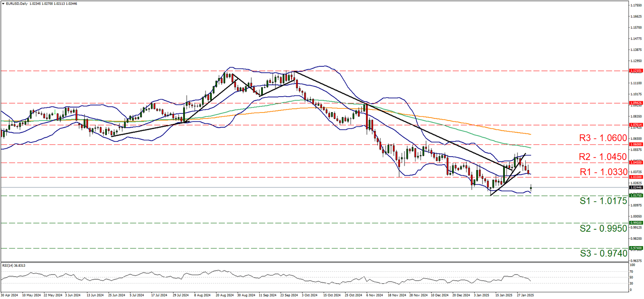
Task: Select the S3 - 0.9740 support label
Action: pyautogui.click(x=604, y=253)
